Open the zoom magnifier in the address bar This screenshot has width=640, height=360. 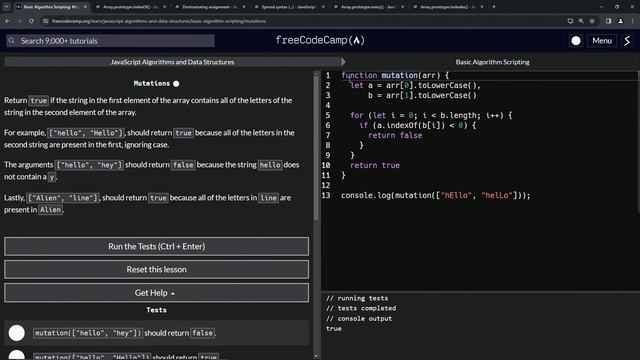point(581,21)
